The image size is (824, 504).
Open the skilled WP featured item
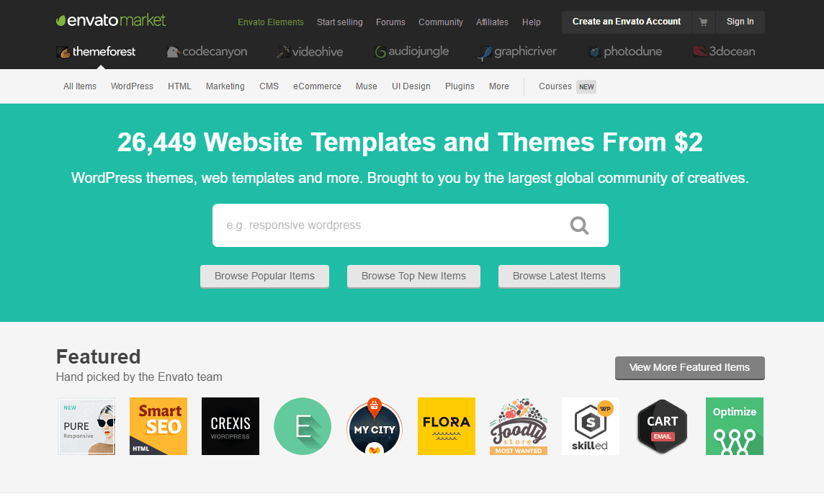(590, 426)
